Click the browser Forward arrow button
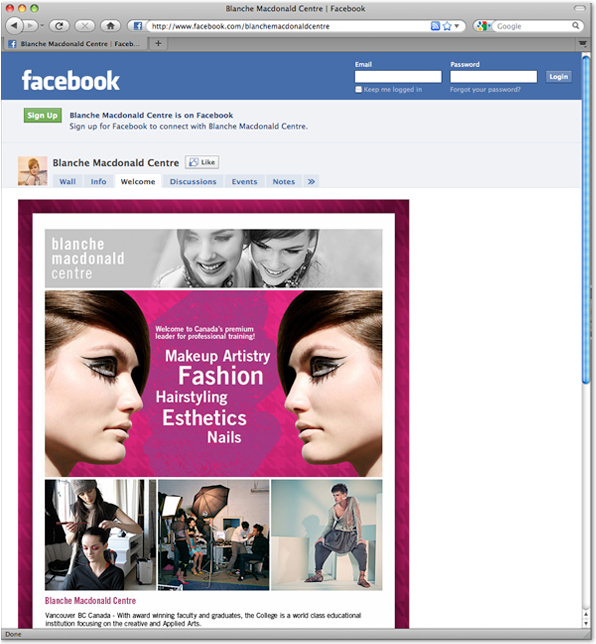 point(30,26)
